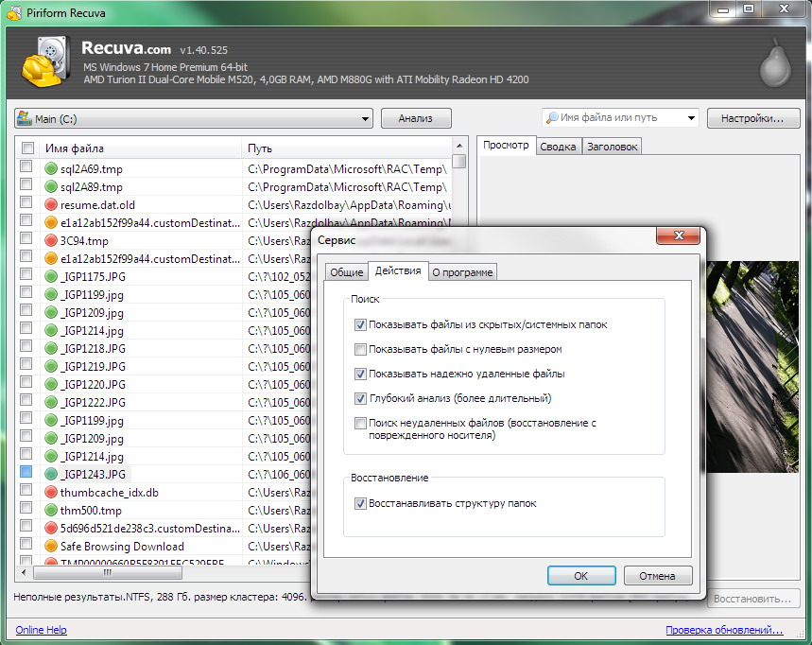Uncheck the selected _IGP1243.JPG checkbox

(x=26, y=471)
